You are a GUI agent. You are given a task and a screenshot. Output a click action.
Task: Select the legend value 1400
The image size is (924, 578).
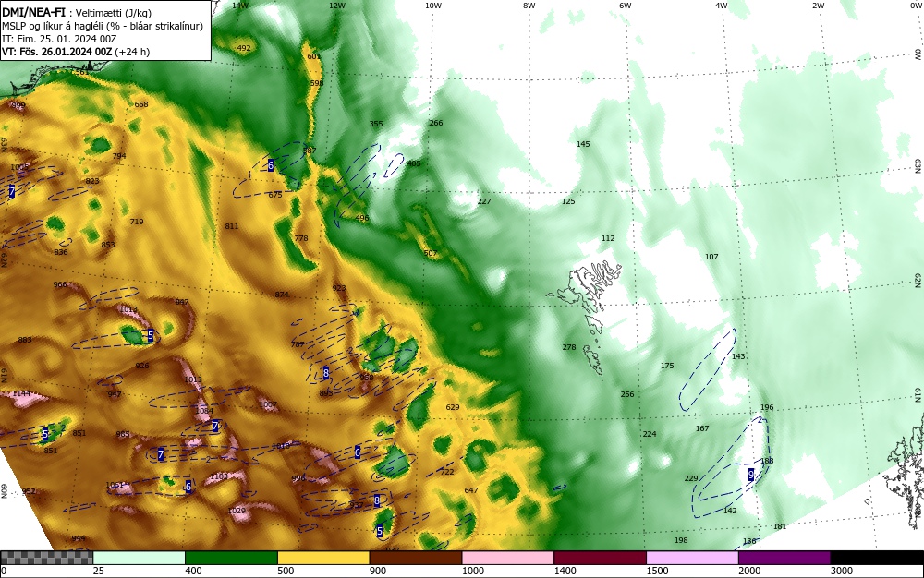(565, 571)
